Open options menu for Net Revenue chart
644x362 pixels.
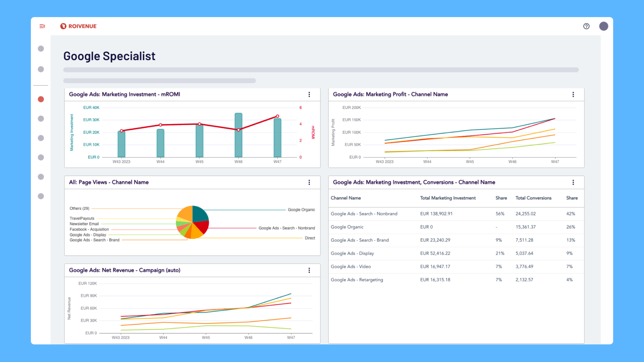pos(309,270)
